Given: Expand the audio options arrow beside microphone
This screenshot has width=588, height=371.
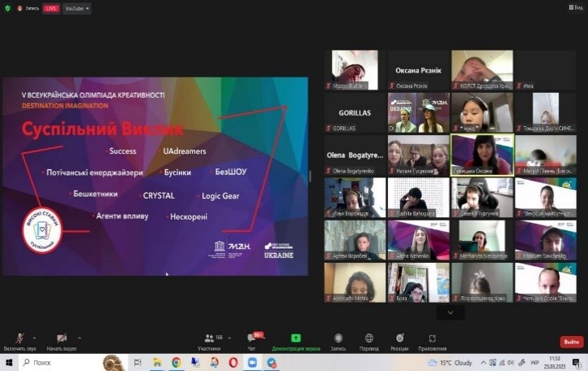Looking at the screenshot, I should (x=34, y=338).
